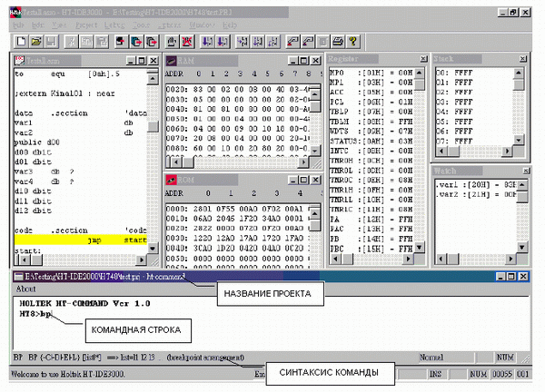Open the About menu in ht-command window

pyautogui.click(x=25, y=289)
